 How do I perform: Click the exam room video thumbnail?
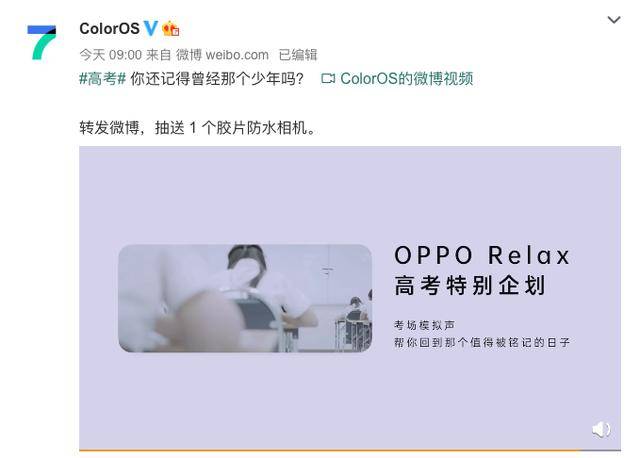coord(245,298)
